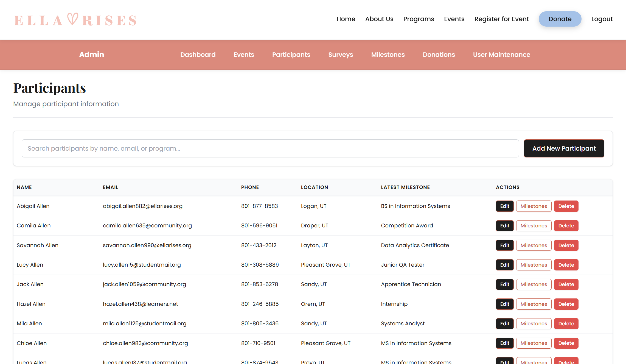This screenshot has height=364, width=626.
Task: Open the Programs page
Action: pyautogui.click(x=419, y=19)
